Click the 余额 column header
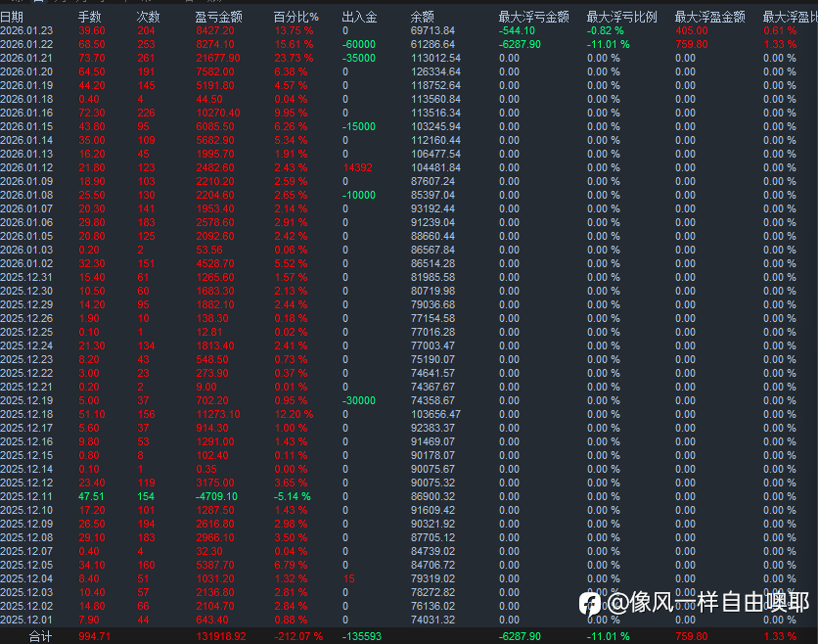The height and width of the screenshot is (644, 818). tap(422, 18)
